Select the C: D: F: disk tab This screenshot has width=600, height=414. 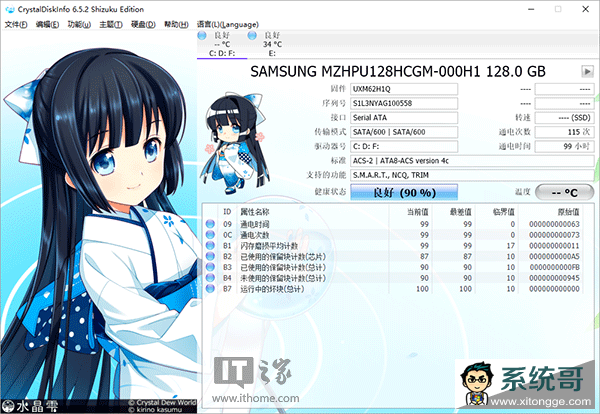[222, 44]
